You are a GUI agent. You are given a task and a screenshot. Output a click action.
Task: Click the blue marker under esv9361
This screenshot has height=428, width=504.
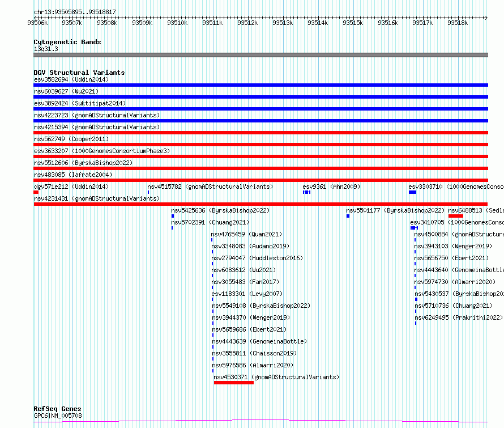pos(306,192)
